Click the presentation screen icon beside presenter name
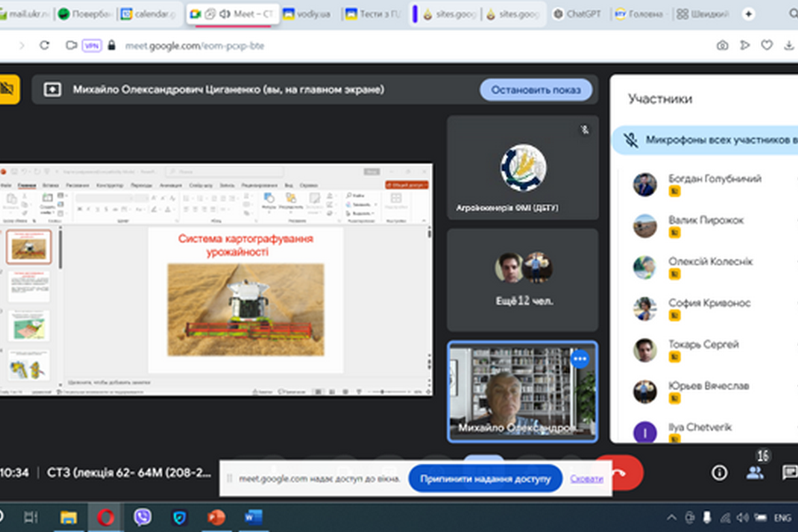The height and width of the screenshot is (532, 798). tap(52, 90)
